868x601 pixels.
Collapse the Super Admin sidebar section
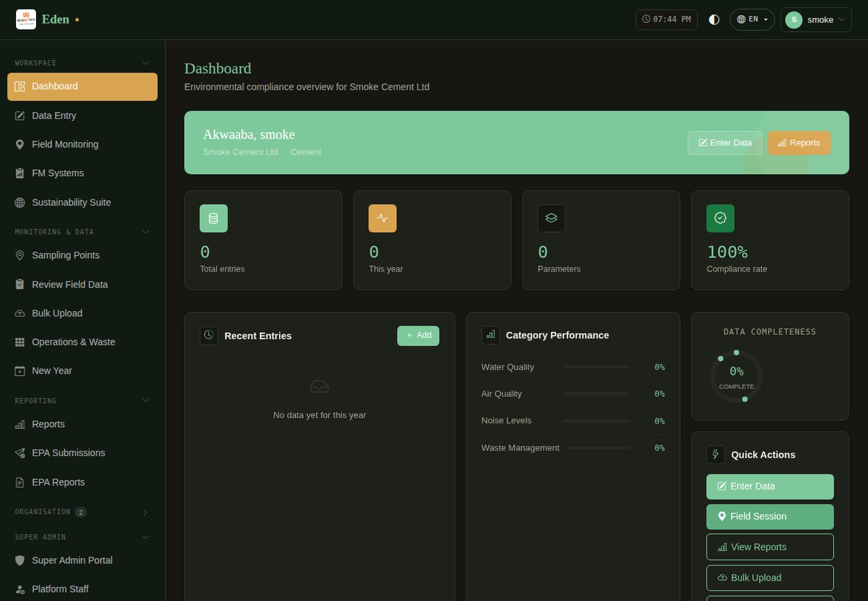point(146,537)
